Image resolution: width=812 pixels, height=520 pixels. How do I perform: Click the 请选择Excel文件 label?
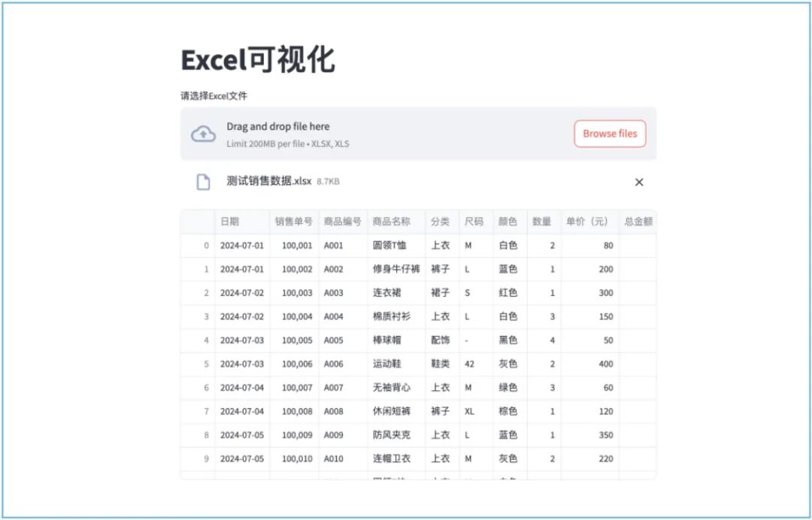(214, 95)
